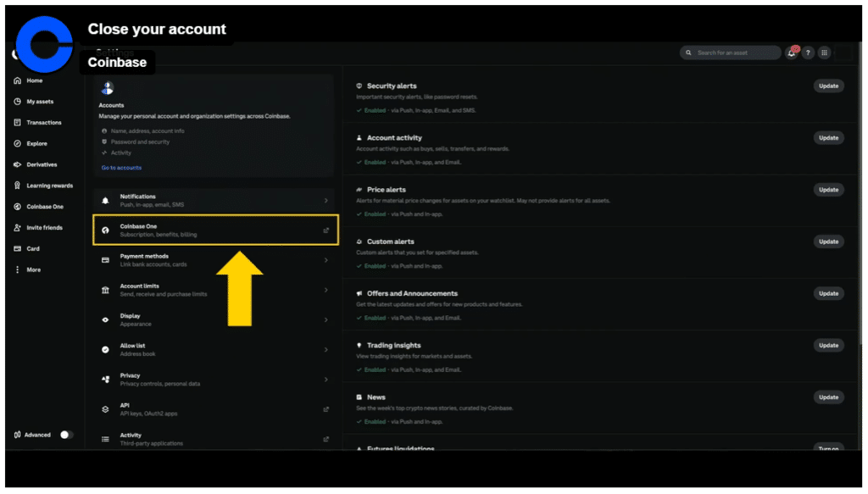Screen dimensions: 868x494
Task: Click the Payment methods card icon
Action: coord(105,260)
